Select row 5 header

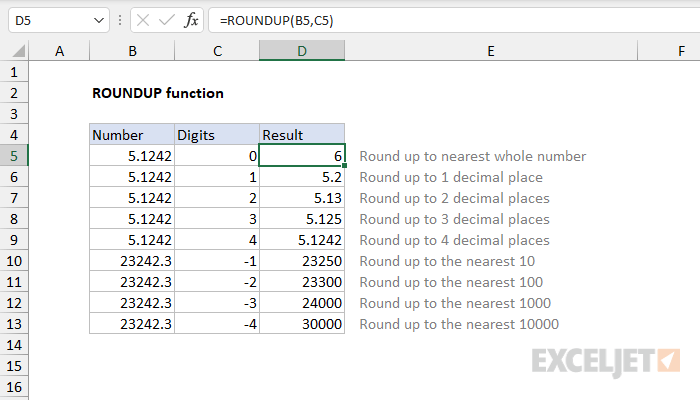click(14, 156)
